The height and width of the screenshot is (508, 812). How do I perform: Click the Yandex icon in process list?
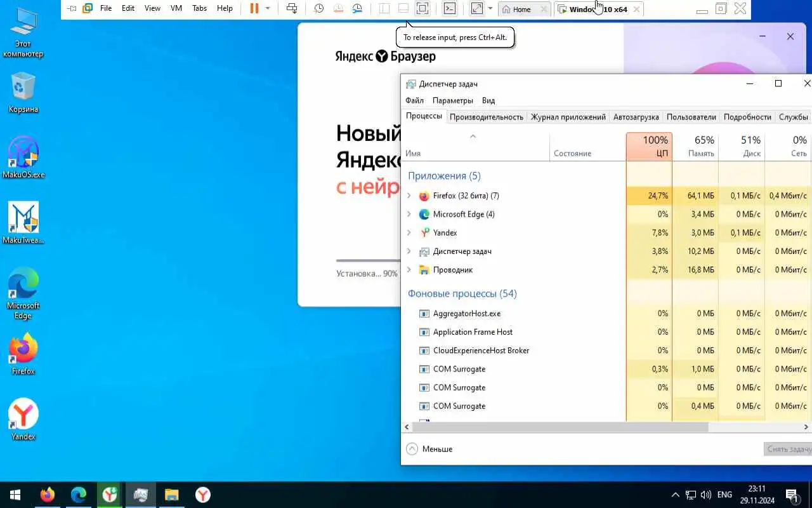424,233
